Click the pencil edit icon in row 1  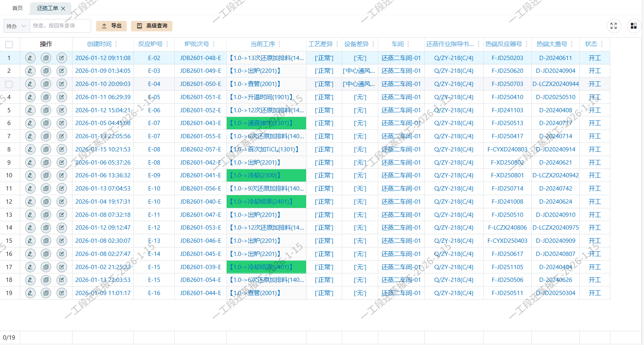click(30, 58)
